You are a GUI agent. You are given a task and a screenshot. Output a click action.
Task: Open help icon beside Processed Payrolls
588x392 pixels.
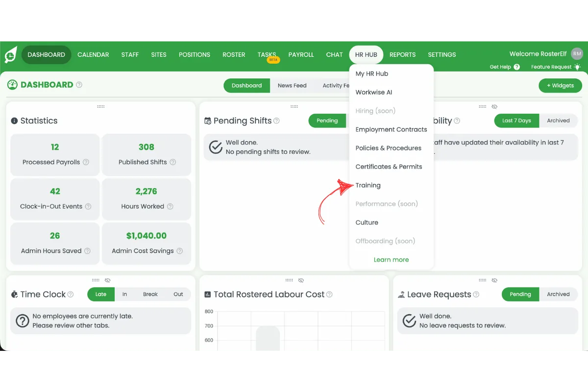pos(86,162)
